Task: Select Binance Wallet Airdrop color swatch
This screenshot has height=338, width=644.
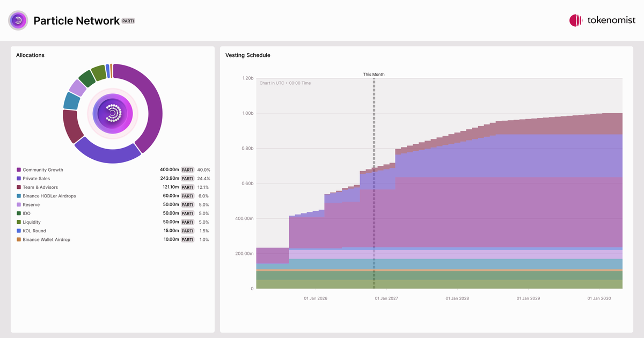Action: (19, 239)
